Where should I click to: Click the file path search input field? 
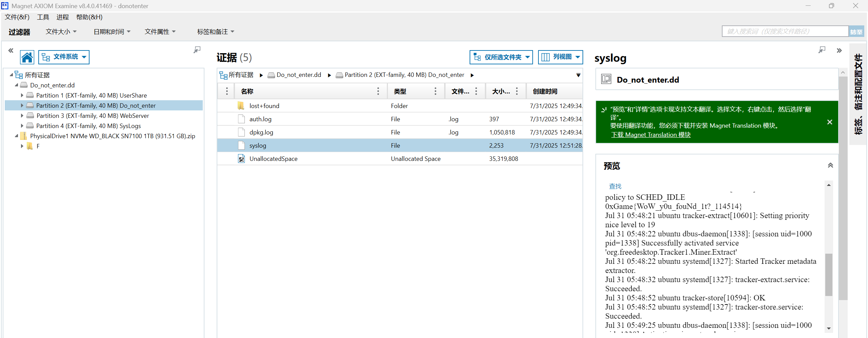point(785,31)
